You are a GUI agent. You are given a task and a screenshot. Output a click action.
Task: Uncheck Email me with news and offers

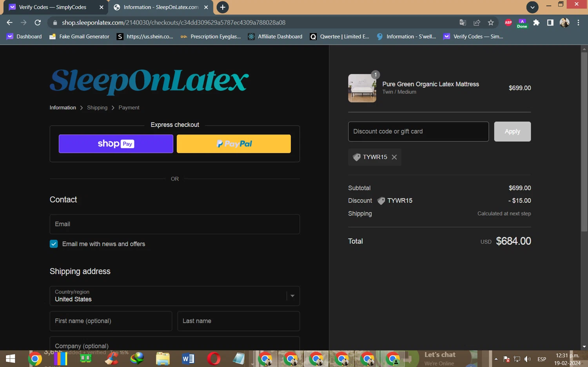coord(54,244)
